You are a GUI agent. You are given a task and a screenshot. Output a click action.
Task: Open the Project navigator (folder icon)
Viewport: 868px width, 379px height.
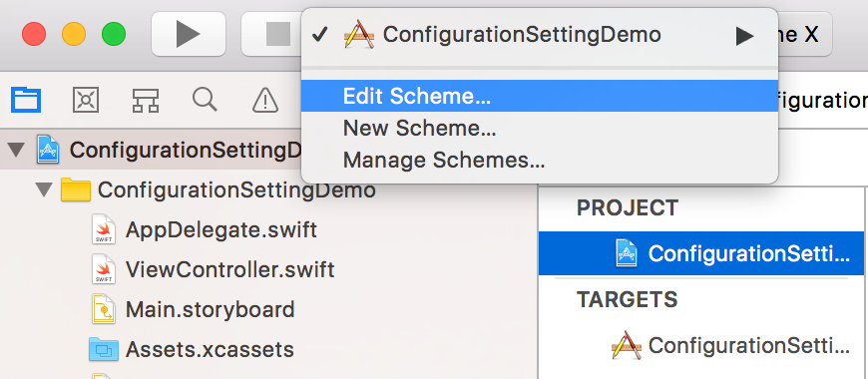point(26,100)
